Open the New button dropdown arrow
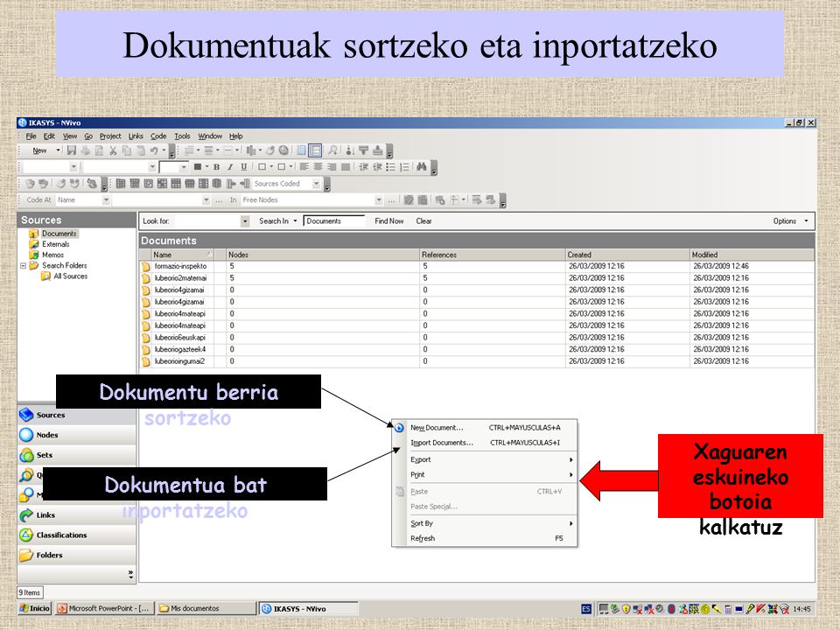Screen dimensions: 840x630 pyautogui.click(x=58, y=150)
